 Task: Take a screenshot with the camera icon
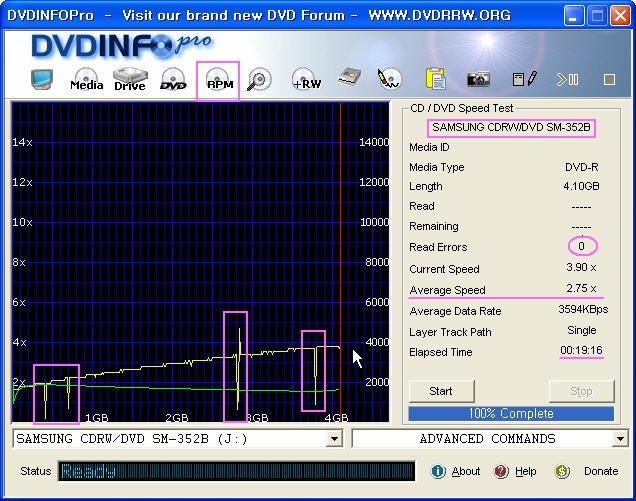tap(478, 79)
